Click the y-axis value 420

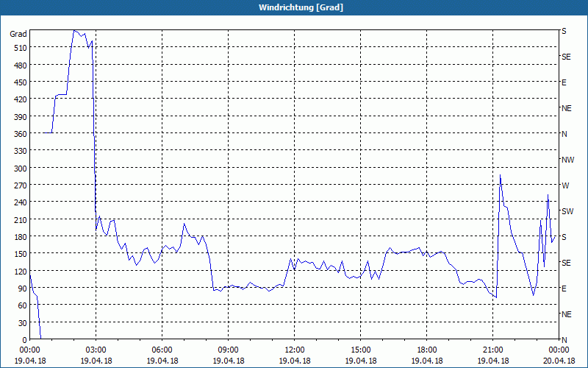(20, 99)
